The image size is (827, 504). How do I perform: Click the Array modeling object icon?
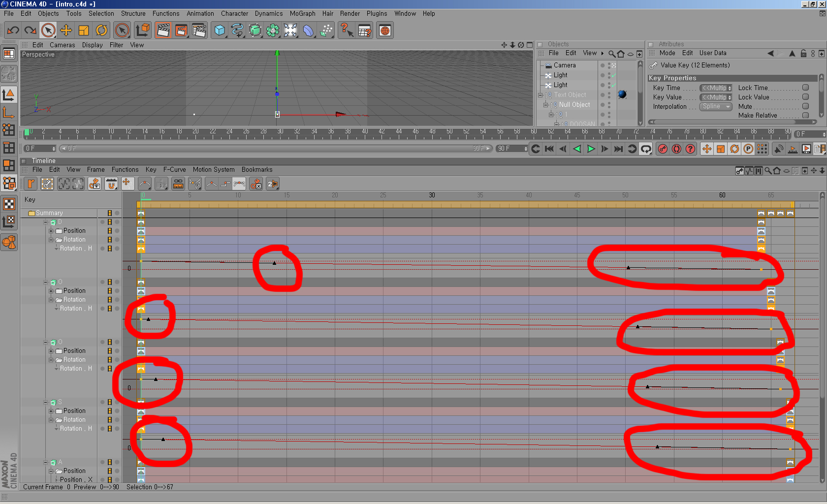tap(273, 31)
